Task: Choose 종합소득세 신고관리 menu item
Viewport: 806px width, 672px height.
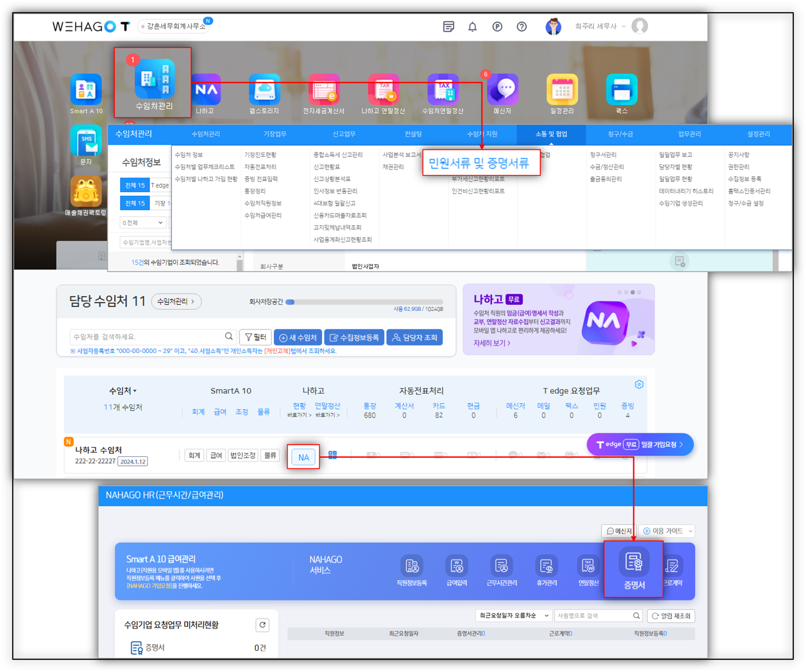Action: [x=338, y=155]
